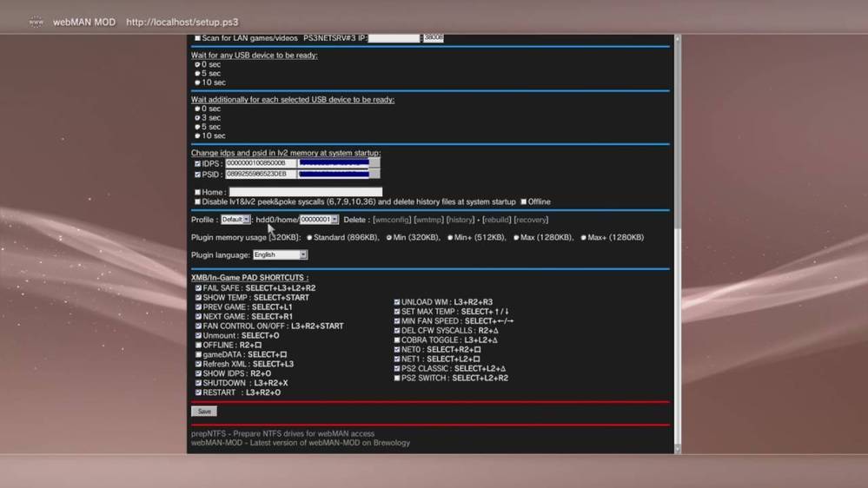Select Max (1280KB) memory usage

pos(516,238)
